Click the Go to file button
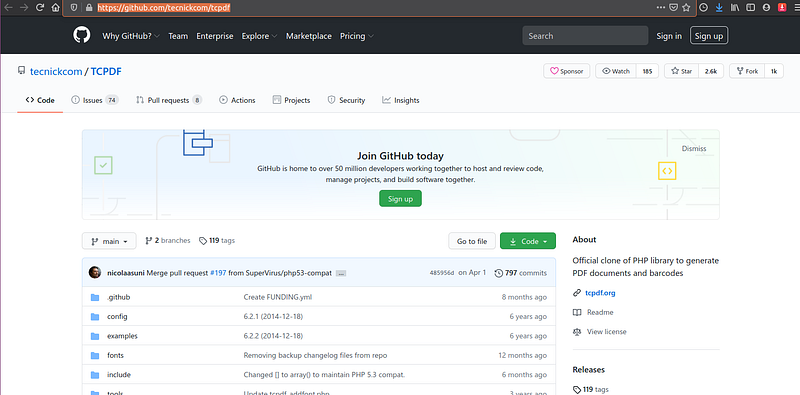Image resolution: width=800 pixels, height=395 pixels. pos(472,241)
